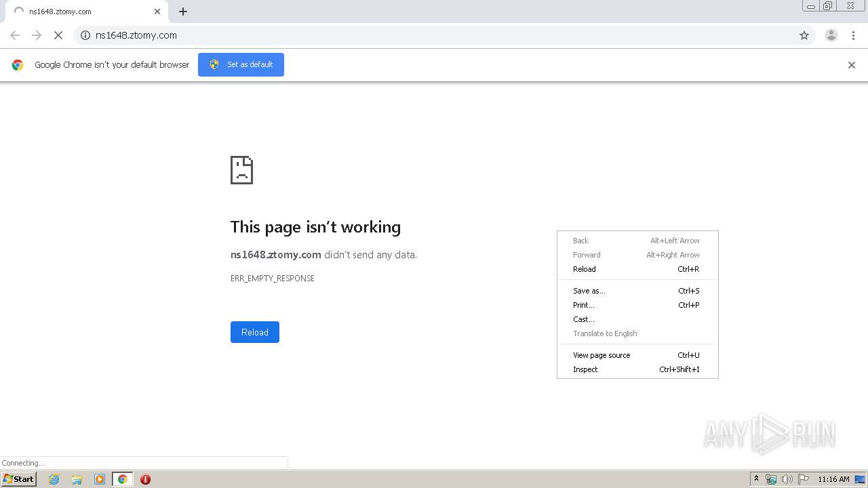Click the blue Reload button
Screen dimensions: 868x488
point(255,332)
